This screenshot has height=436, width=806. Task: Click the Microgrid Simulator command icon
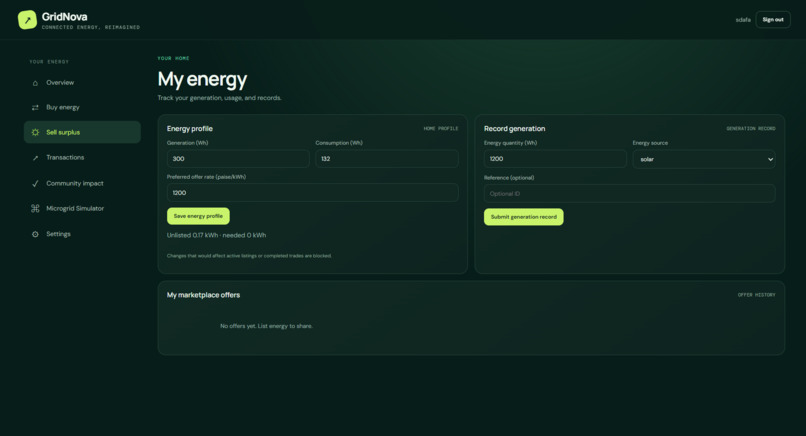(x=35, y=208)
